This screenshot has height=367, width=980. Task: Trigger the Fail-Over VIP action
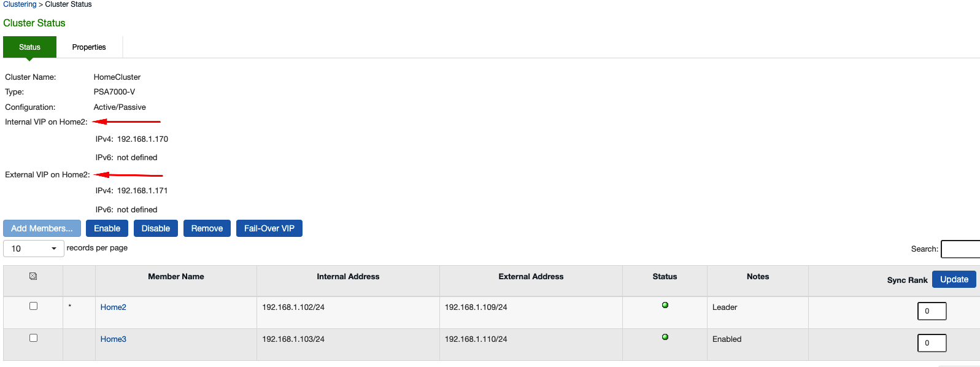point(269,228)
